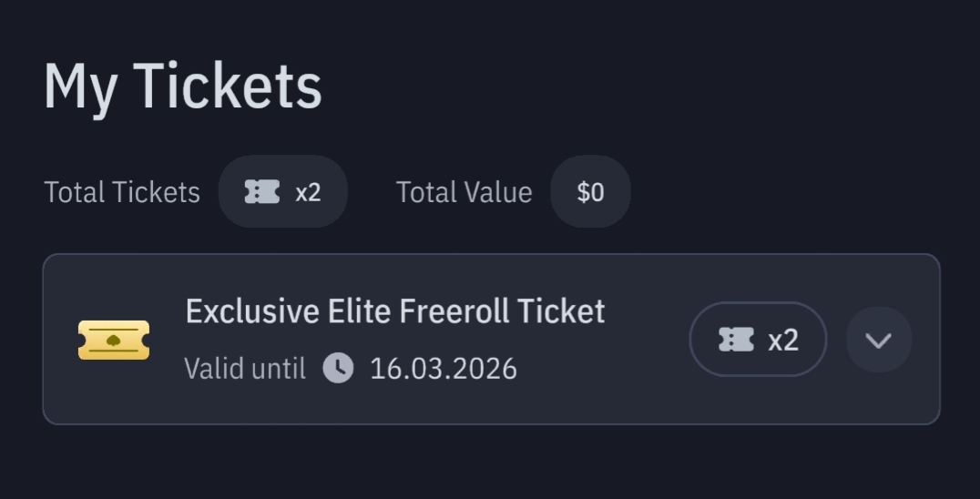The width and height of the screenshot is (980, 499).
Task: Click the Valid until label
Action: pos(245,368)
